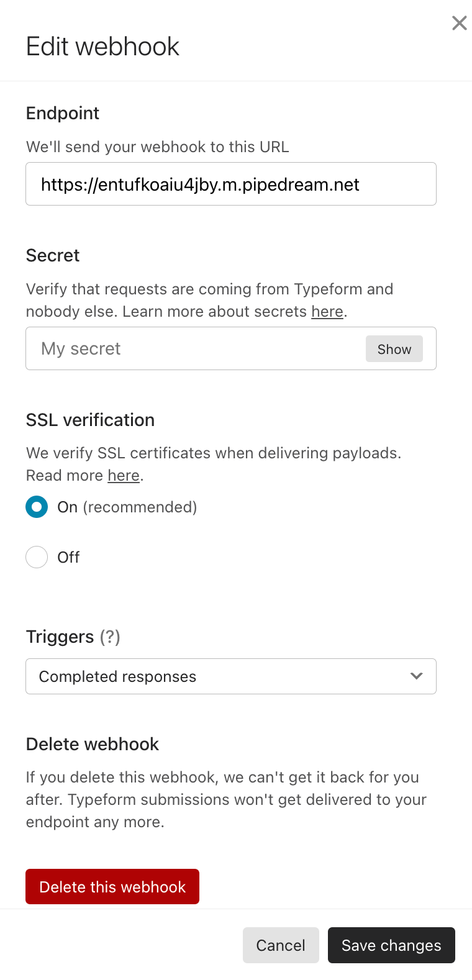Click the endpoint URL input field

(231, 183)
